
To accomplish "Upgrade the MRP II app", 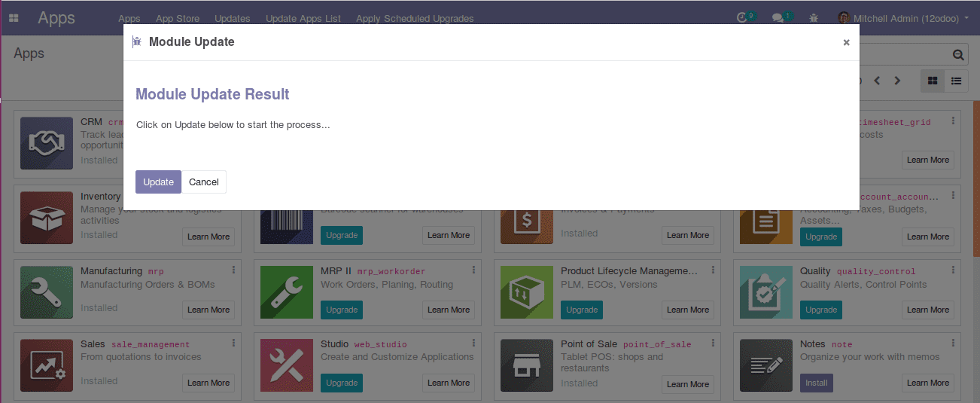I will [x=342, y=310].
